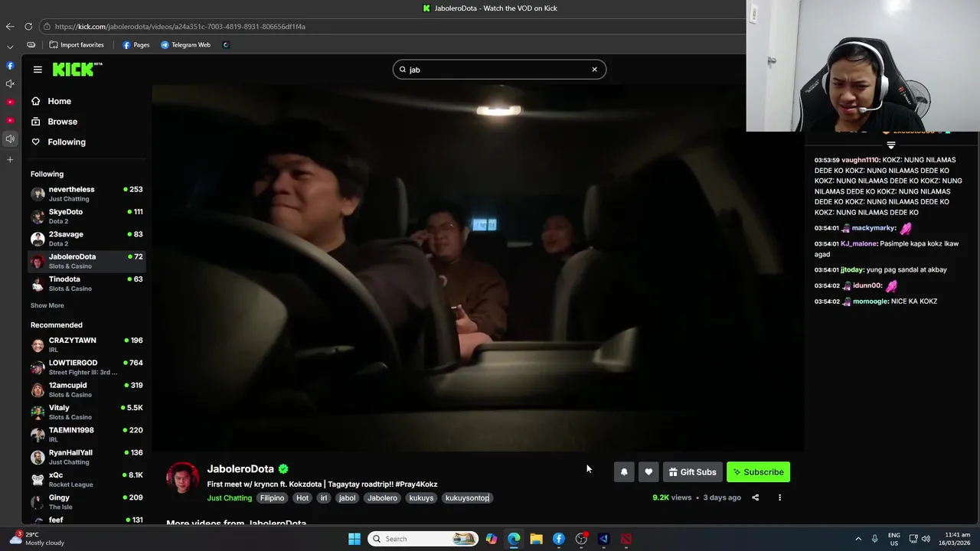Screen dimensions: 980x551
Task: Reload the current page
Action: (x=28, y=26)
